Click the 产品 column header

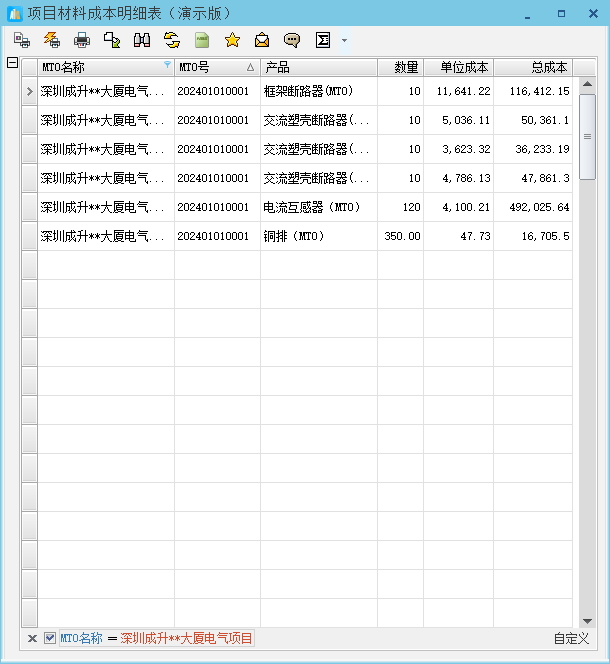click(x=319, y=67)
